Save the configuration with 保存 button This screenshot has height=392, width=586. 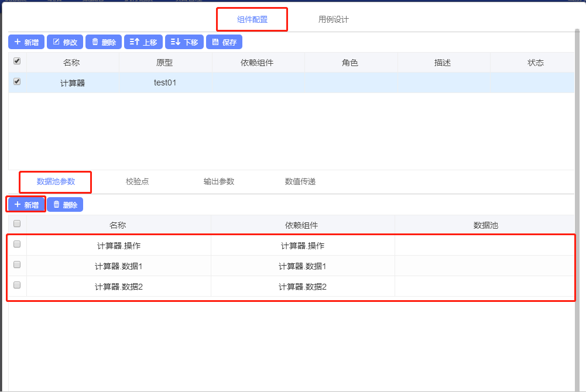click(x=224, y=42)
